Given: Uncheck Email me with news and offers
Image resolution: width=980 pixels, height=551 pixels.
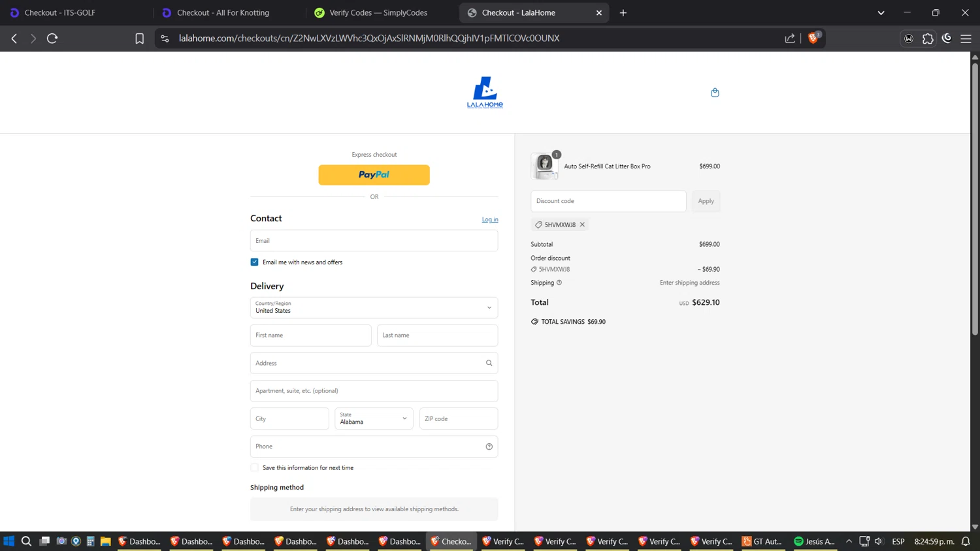Looking at the screenshot, I should [254, 262].
